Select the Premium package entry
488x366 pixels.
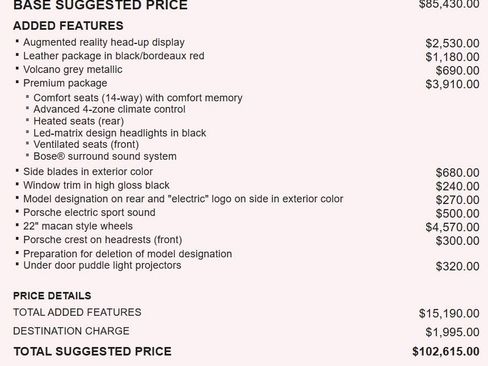[x=65, y=83]
